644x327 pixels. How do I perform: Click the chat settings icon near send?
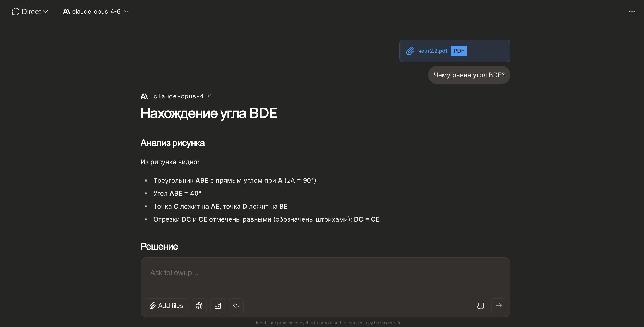480,306
